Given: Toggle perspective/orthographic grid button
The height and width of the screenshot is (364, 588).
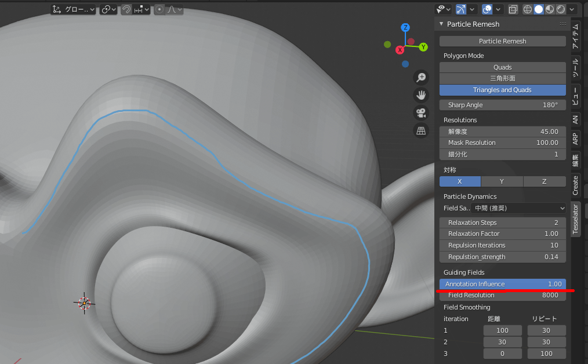Looking at the screenshot, I should [x=421, y=130].
